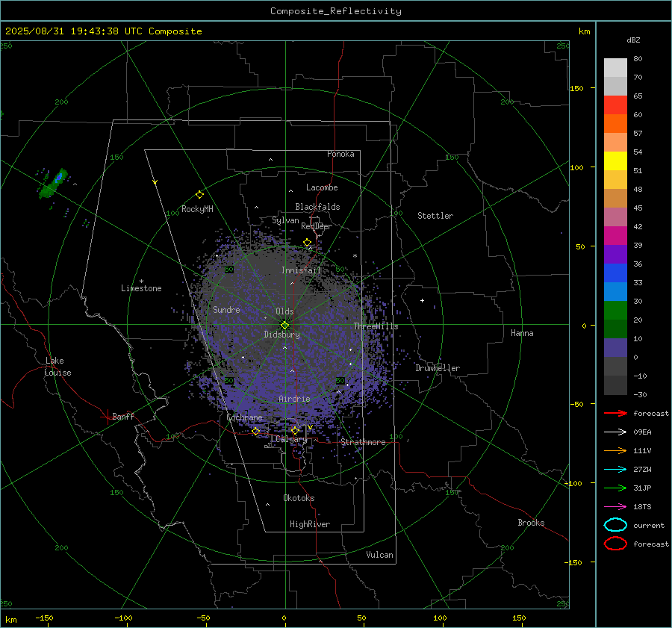672x628 pixels.
Task: Click the dBZ legend heading
Action: (633, 40)
